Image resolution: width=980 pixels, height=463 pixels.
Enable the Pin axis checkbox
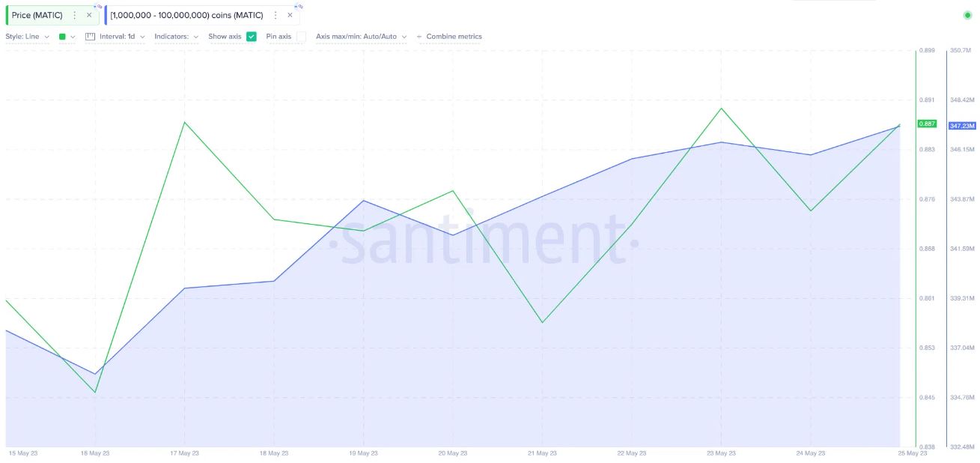pyautogui.click(x=301, y=36)
